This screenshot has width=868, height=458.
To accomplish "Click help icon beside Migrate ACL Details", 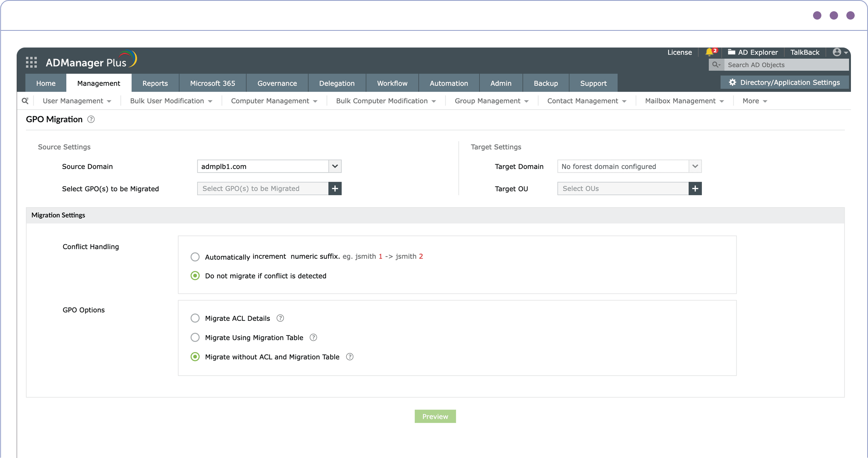I will (x=280, y=318).
